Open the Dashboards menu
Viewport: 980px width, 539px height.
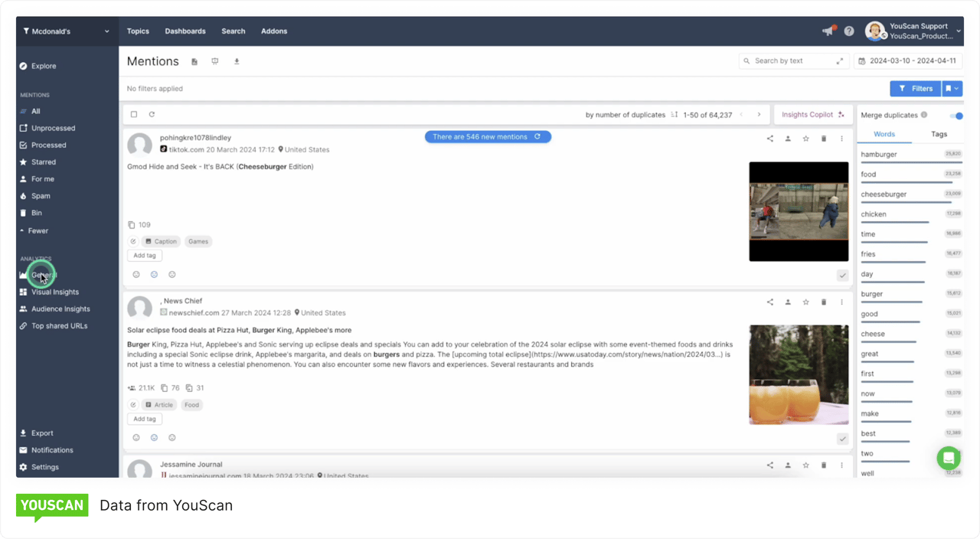click(185, 31)
